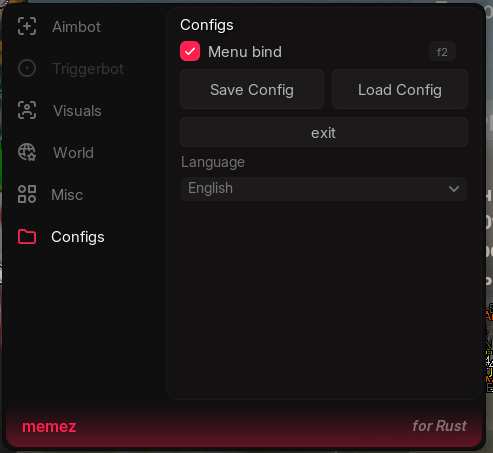Select the Configs sidebar label

click(x=78, y=237)
